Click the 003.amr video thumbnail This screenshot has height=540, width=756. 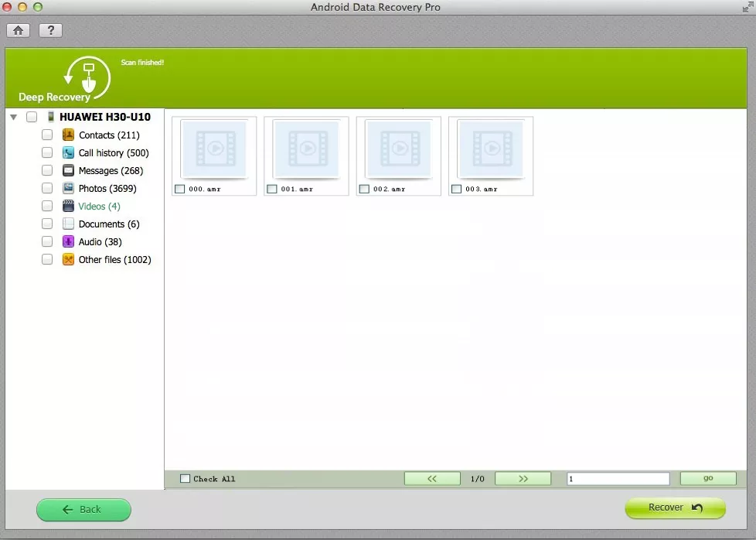click(x=492, y=149)
